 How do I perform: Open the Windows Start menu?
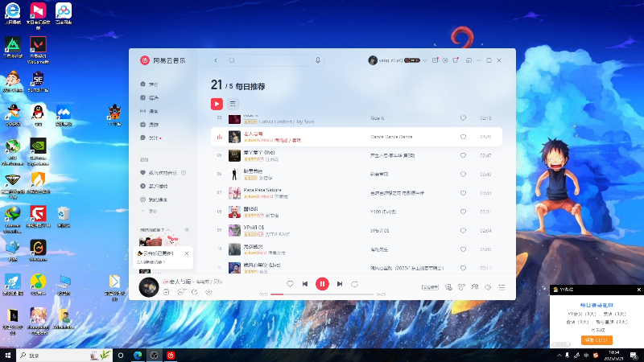8,355
